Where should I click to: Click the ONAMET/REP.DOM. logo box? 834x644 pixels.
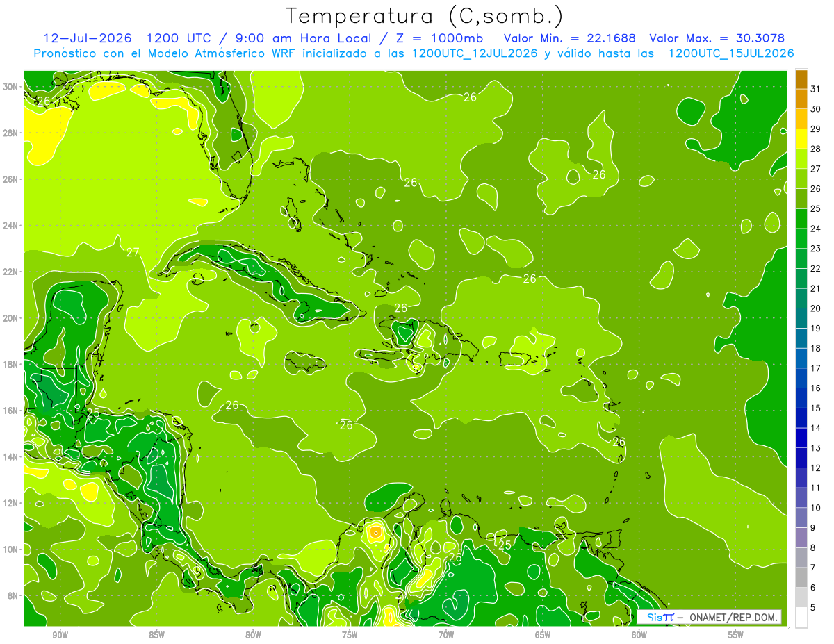coord(710,617)
